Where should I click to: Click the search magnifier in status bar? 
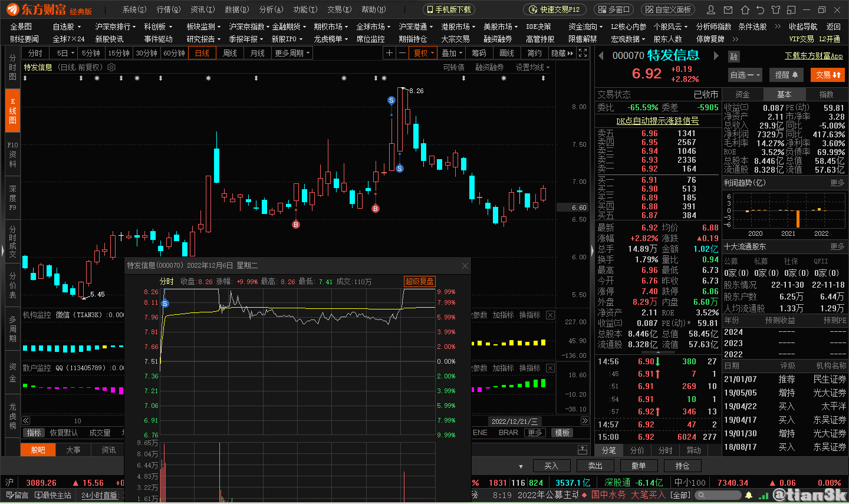[703, 495]
